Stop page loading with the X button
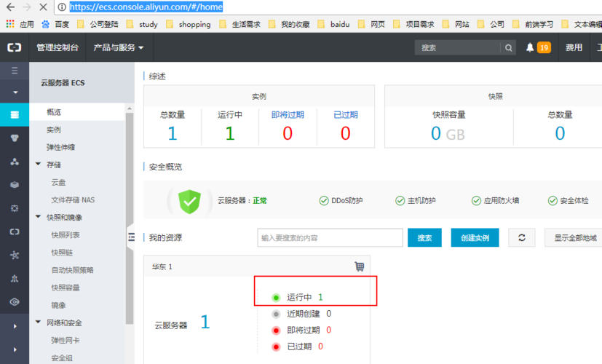This screenshot has height=364, width=602. click(x=43, y=7)
